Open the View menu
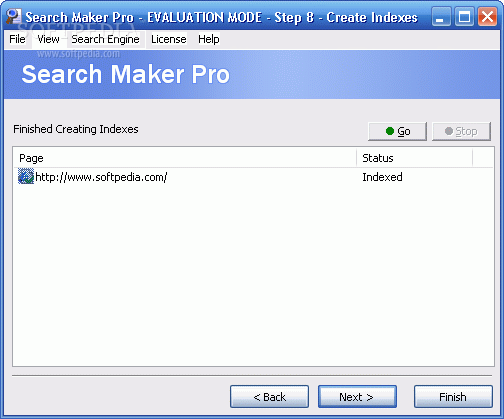The width and height of the screenshot is (504, 419). click(x=48, y=39)
